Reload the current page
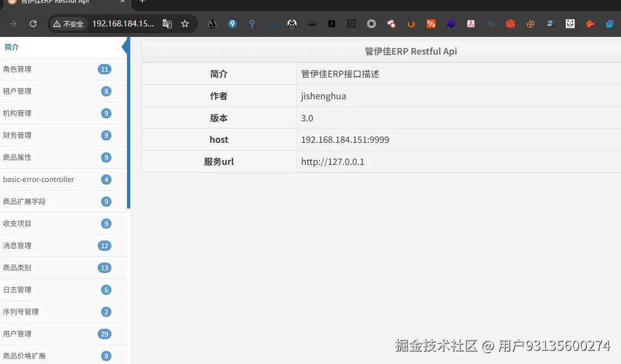Viewport: 621px width, 364px height. coord(33,24)
